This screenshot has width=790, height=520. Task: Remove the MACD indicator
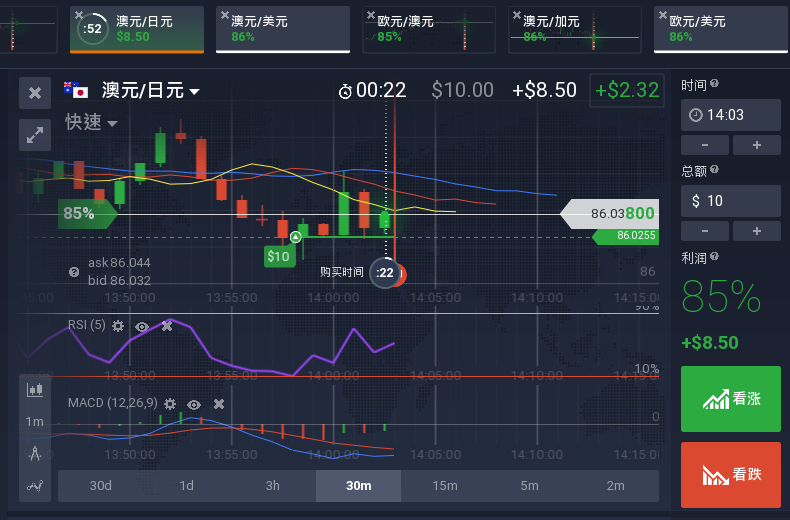pyautogui.click(x=219, y=404)
